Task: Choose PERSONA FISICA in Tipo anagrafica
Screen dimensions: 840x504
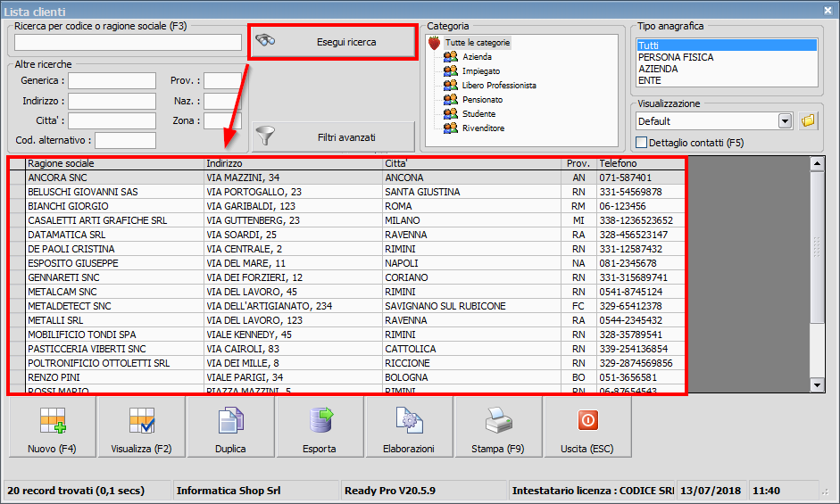Action: [676, 57]
